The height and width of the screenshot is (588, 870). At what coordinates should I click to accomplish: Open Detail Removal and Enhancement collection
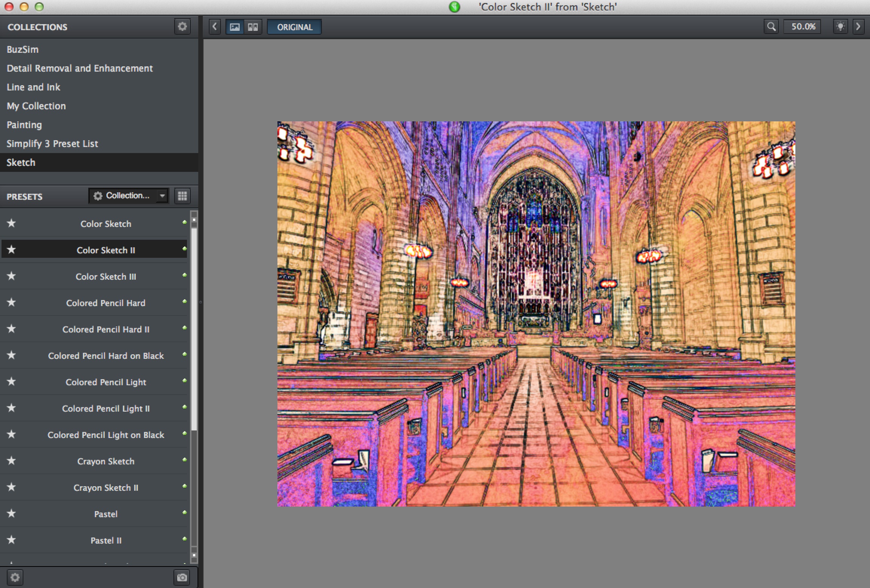(99, 68)
